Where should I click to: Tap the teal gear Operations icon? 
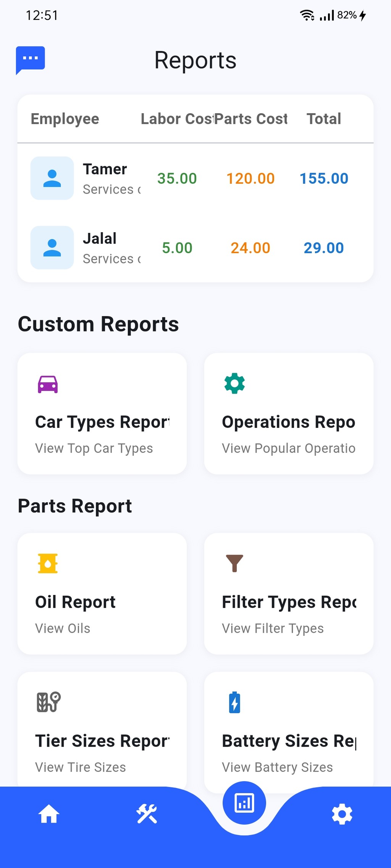pos(234,383)
